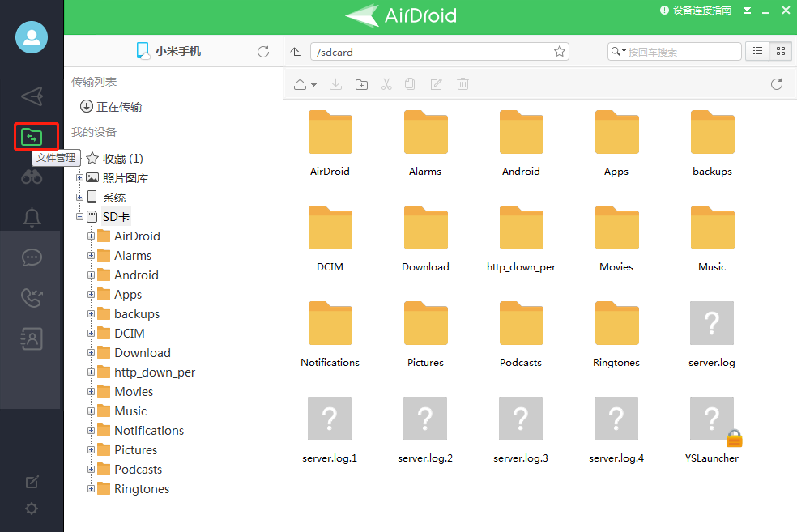This screenshot has width=797, height=532.
Task: Click the download toolbar icon
Action: [335, 84]
